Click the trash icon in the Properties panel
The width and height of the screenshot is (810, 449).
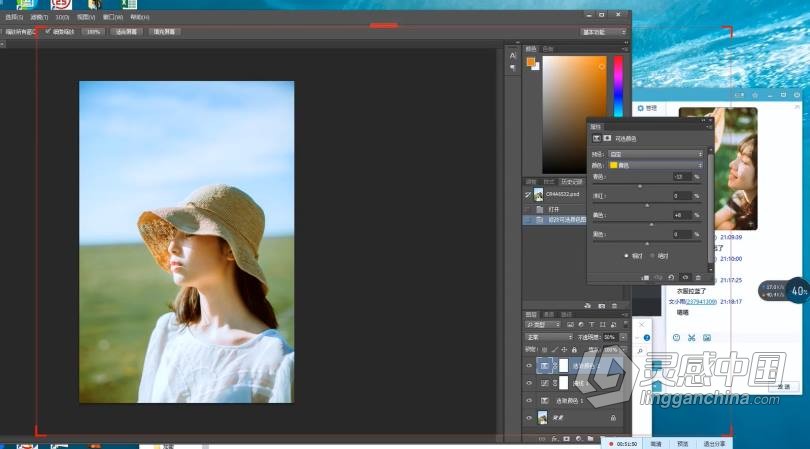coord(698,277)
